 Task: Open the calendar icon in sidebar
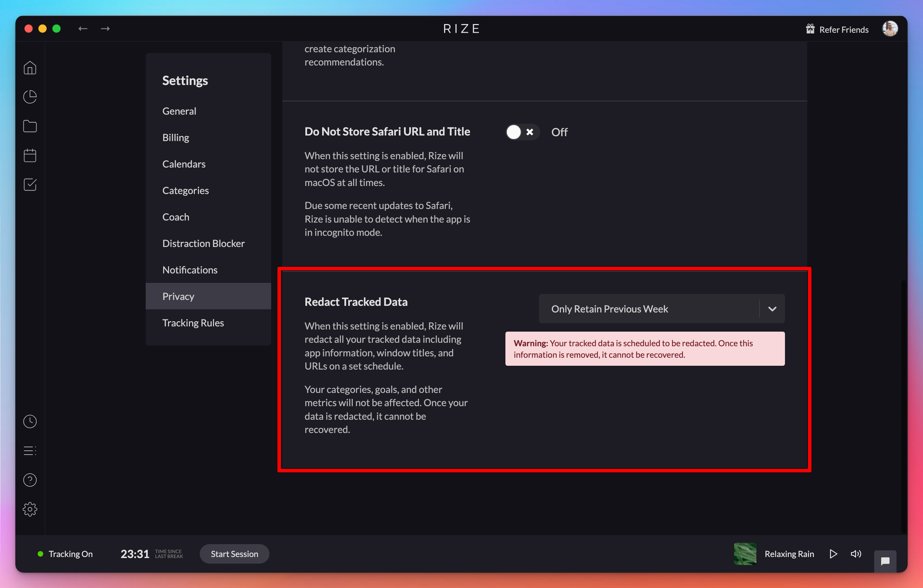click(30, 155)
